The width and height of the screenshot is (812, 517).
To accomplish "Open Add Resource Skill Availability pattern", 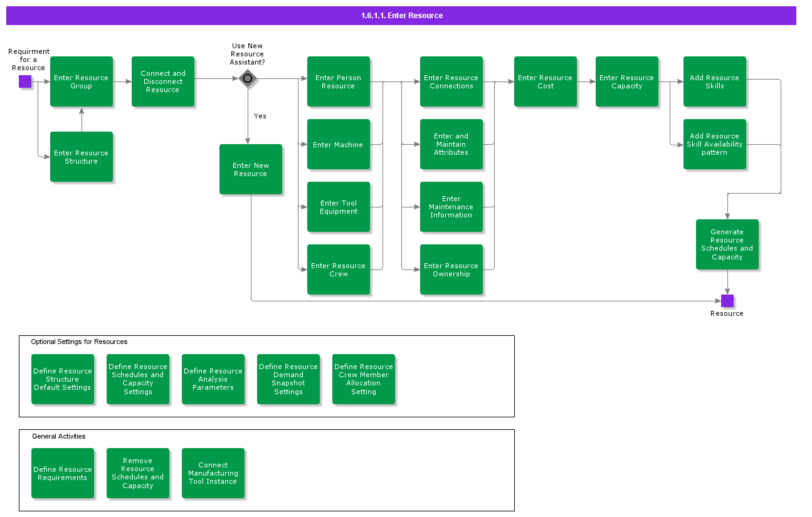I will point(715,144).
